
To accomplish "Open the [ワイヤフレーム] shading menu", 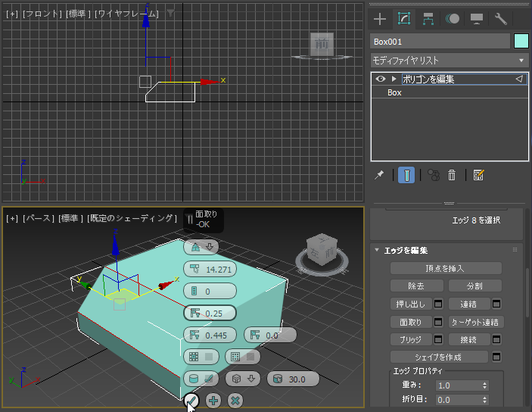I will tap(127, 14).
